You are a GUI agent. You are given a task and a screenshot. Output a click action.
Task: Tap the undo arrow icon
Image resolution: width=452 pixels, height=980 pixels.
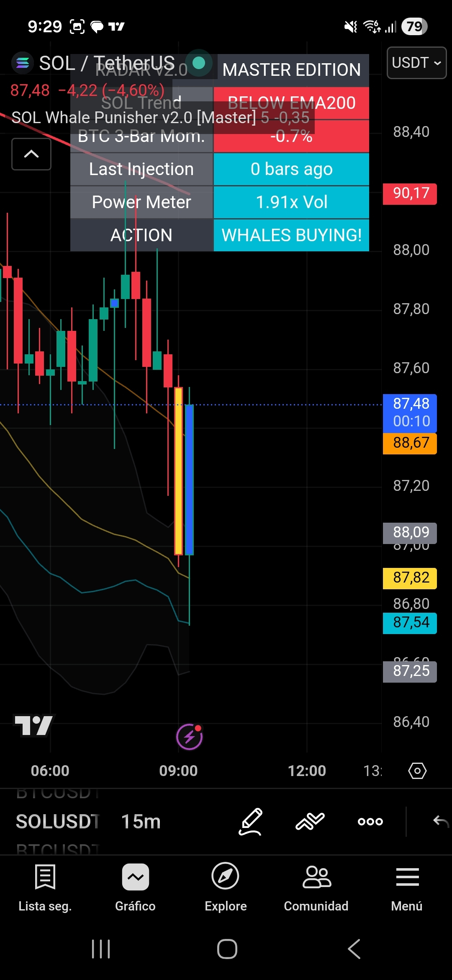(441, 821)
